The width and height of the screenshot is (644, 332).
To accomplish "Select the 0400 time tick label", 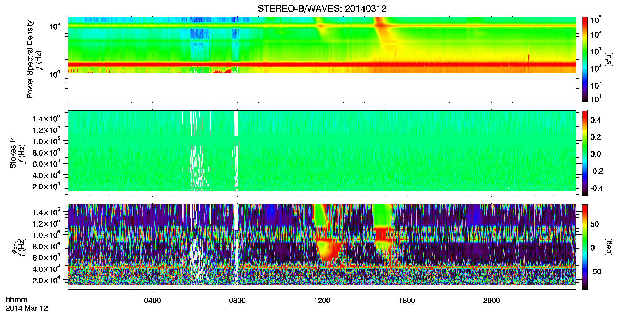I will pos(152,301).
